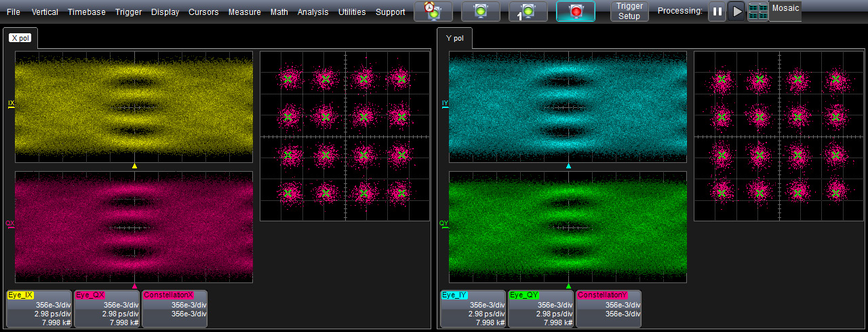Viewport: 868px width, 332px height.
Task: Expand the Cursors menu
Action: [x=203, y=12]
